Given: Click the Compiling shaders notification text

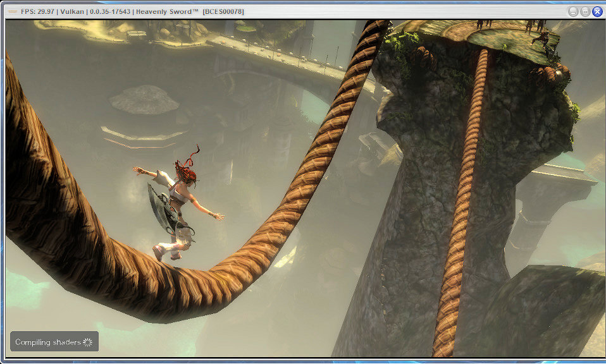Looking at the screenshot, I should [x=47, y=342].
